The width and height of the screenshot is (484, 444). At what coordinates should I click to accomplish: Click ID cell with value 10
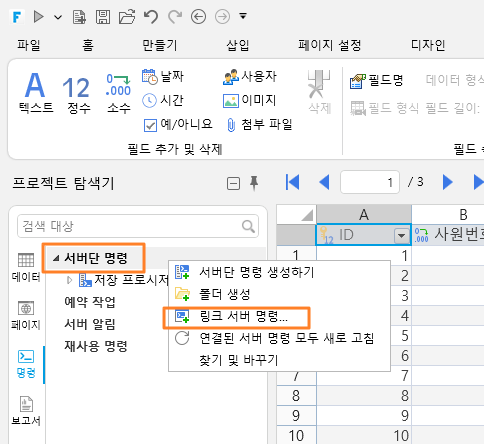click(x=364, y=435)
